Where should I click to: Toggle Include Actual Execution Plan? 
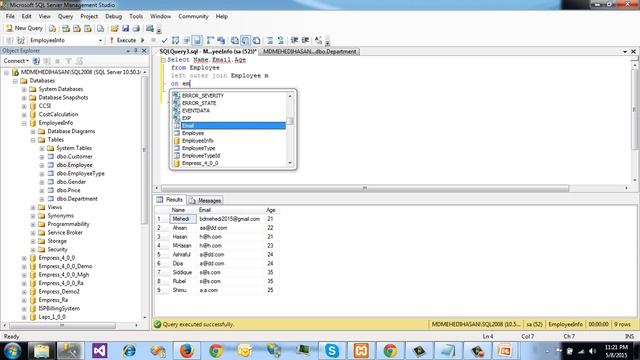(210, 40)
